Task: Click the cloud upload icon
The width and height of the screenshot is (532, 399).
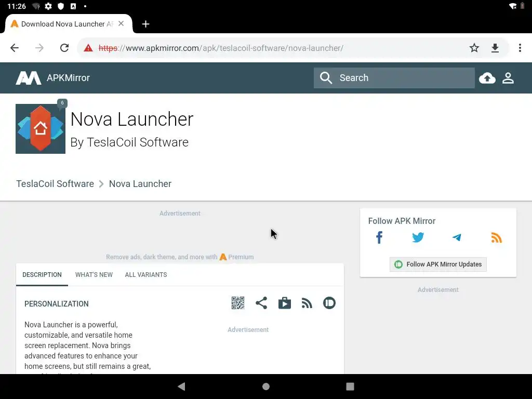Action: pyautogui.click(x=487, y=78)
